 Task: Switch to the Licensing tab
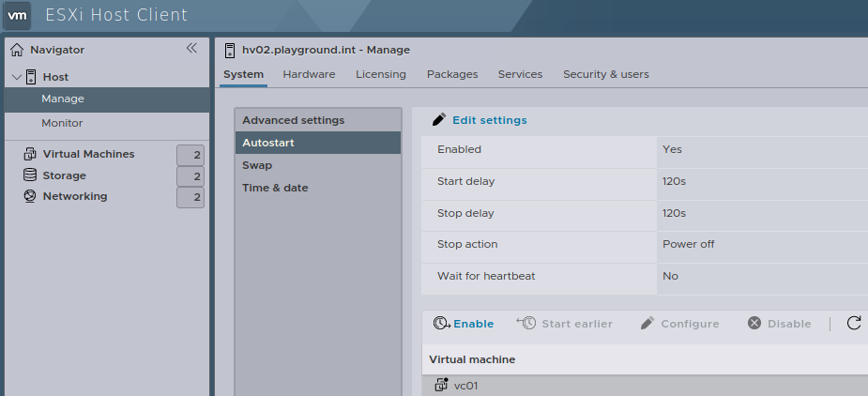pos(381,74)
